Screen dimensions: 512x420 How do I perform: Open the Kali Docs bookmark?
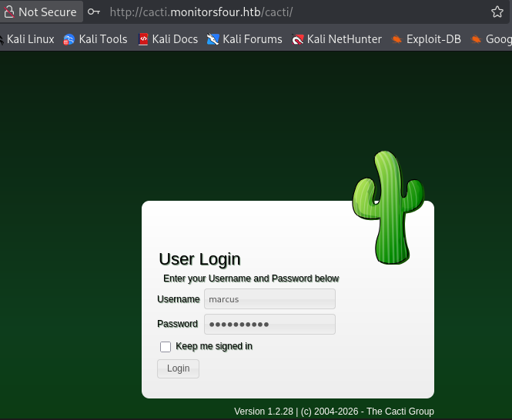[x=168, y=39]
